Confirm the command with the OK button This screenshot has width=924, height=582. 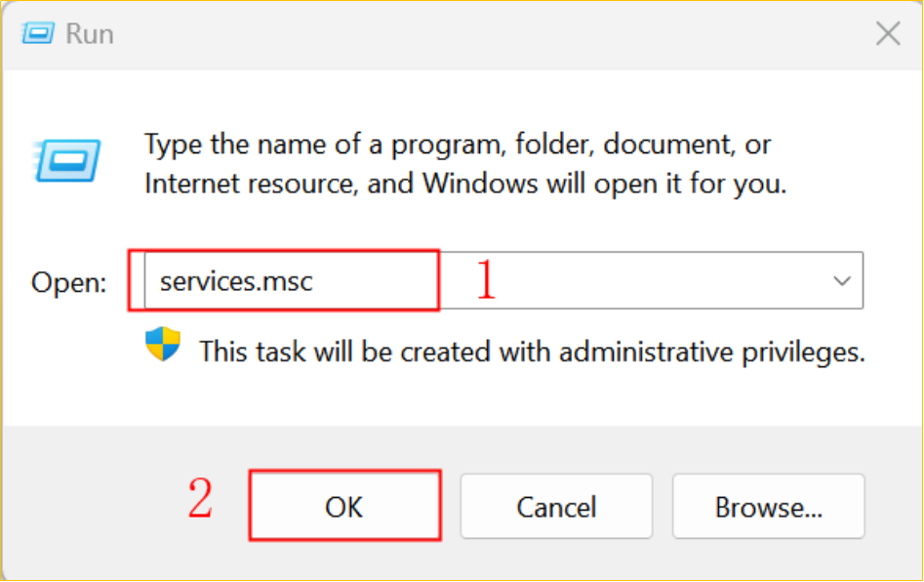[x=344, y=505]
